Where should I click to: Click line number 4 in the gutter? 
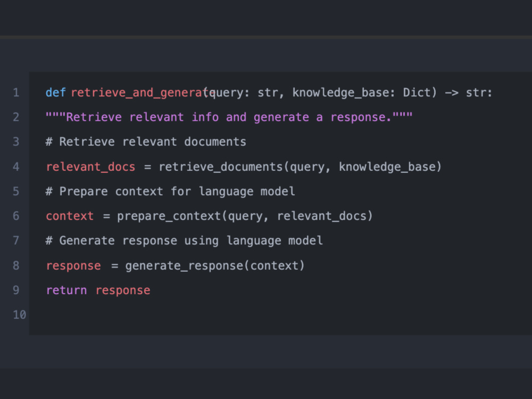[x=16, y=167]
